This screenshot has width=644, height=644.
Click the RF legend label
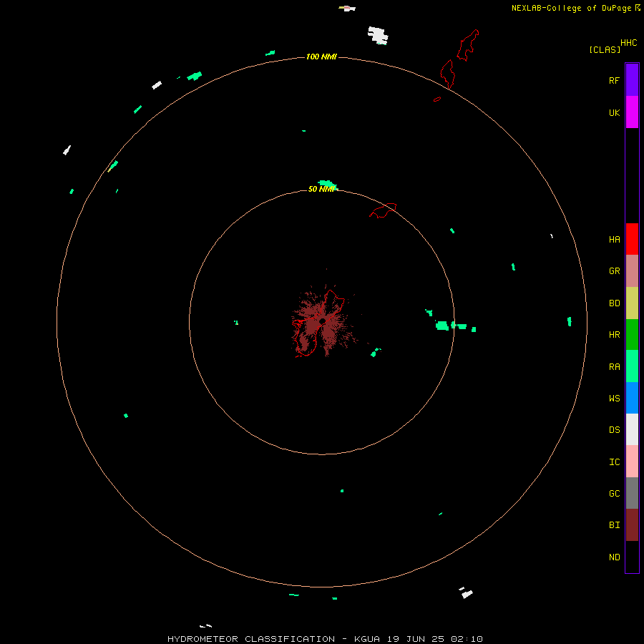614,80
